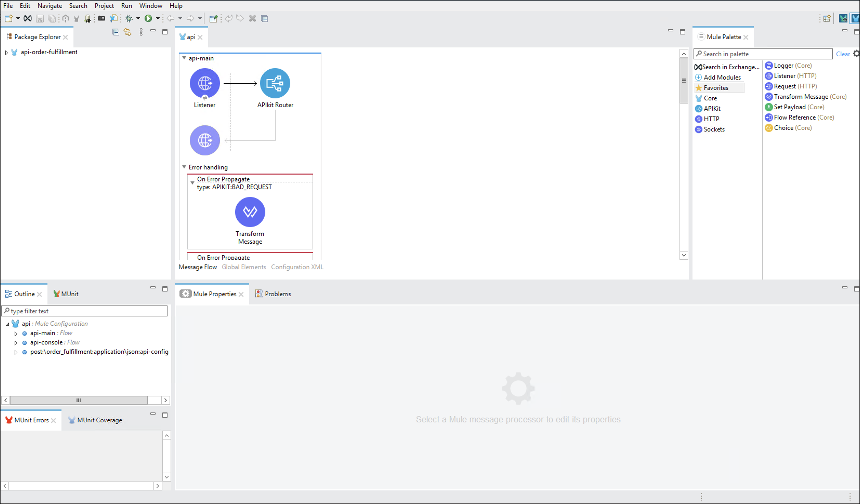Open the Project menu

pyautogui.click(x=104, y=5)
